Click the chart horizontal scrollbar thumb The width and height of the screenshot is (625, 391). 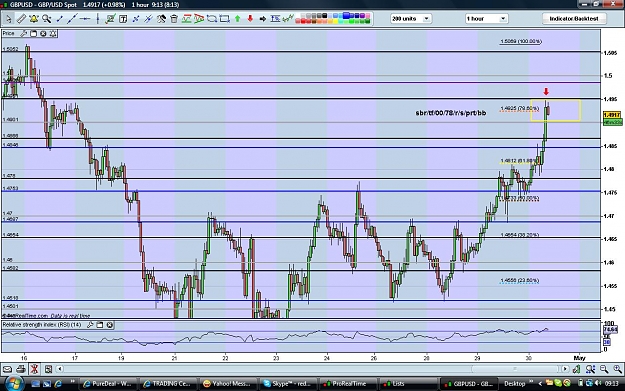516,369
